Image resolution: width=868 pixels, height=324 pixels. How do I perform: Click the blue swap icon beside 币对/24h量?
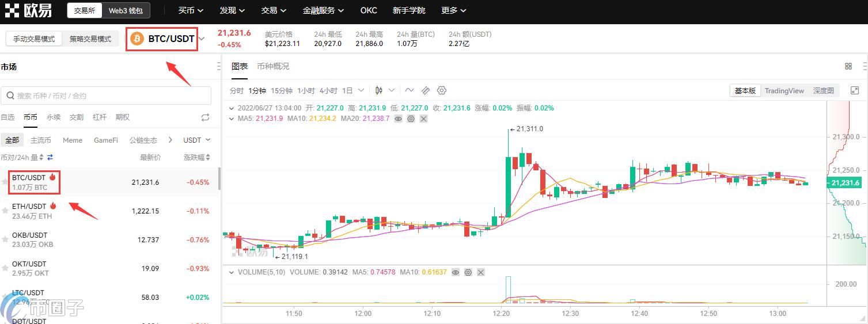click(50, 157)
